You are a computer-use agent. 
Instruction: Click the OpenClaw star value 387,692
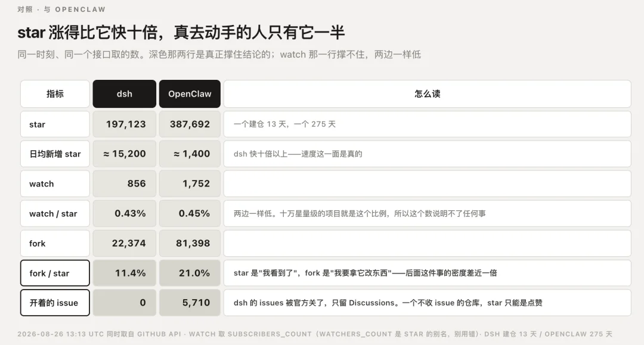click(x=190, y=125)
